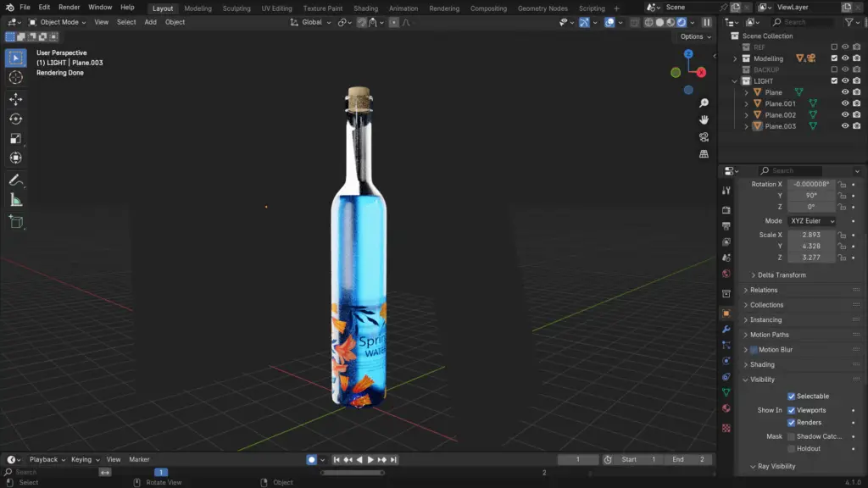
Task: Open the Modifiers wrench tab
Action: tap(726, 330)
